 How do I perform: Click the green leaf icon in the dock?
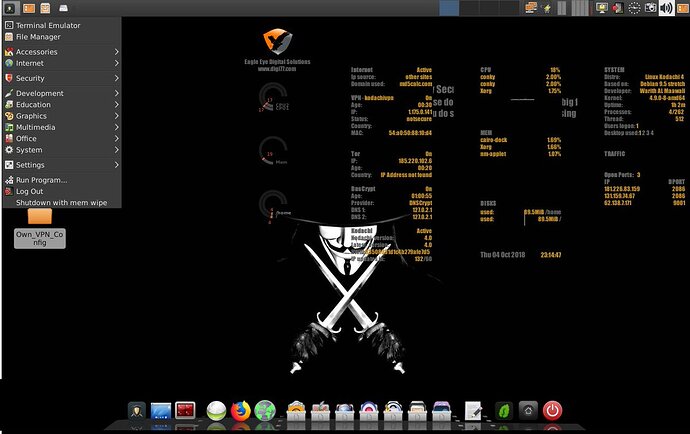point(504,411)
